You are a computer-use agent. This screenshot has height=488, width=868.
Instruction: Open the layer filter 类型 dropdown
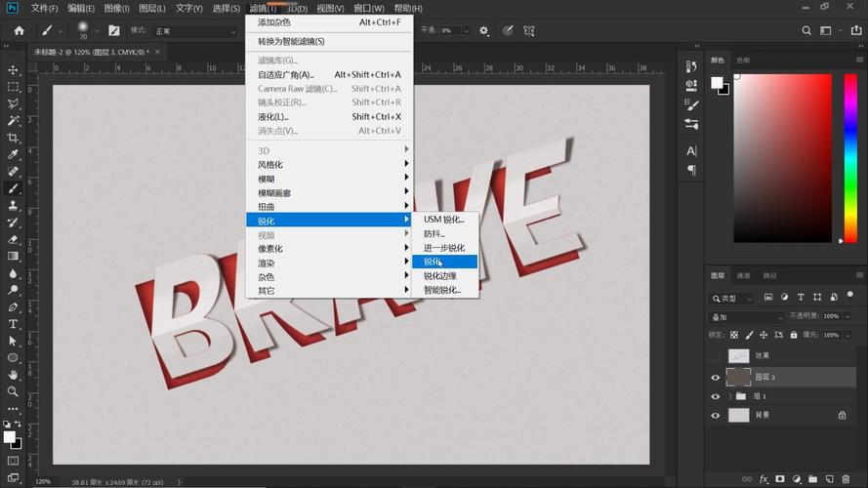(x=732, y=299)
